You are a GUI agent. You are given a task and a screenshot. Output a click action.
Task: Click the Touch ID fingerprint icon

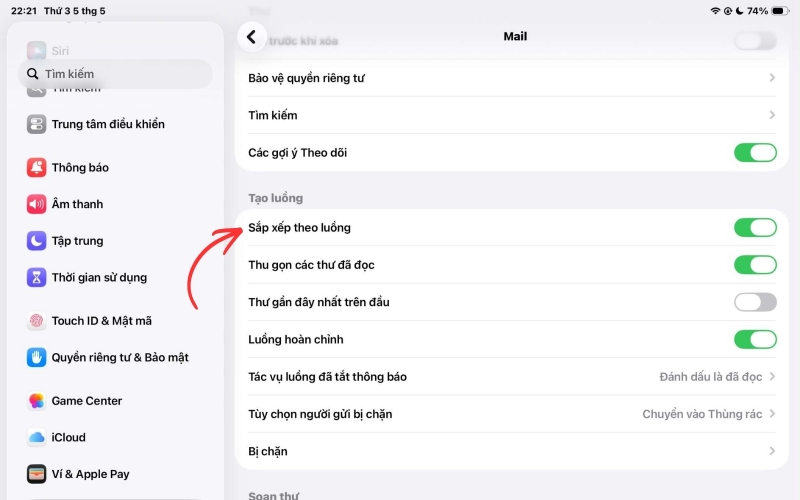(x=36, y=321)
